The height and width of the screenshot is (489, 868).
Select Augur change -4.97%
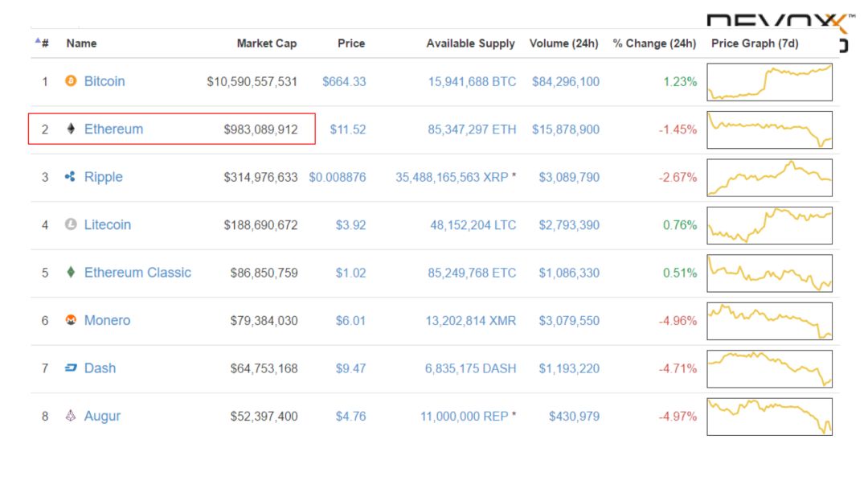[x=678, y=417]
